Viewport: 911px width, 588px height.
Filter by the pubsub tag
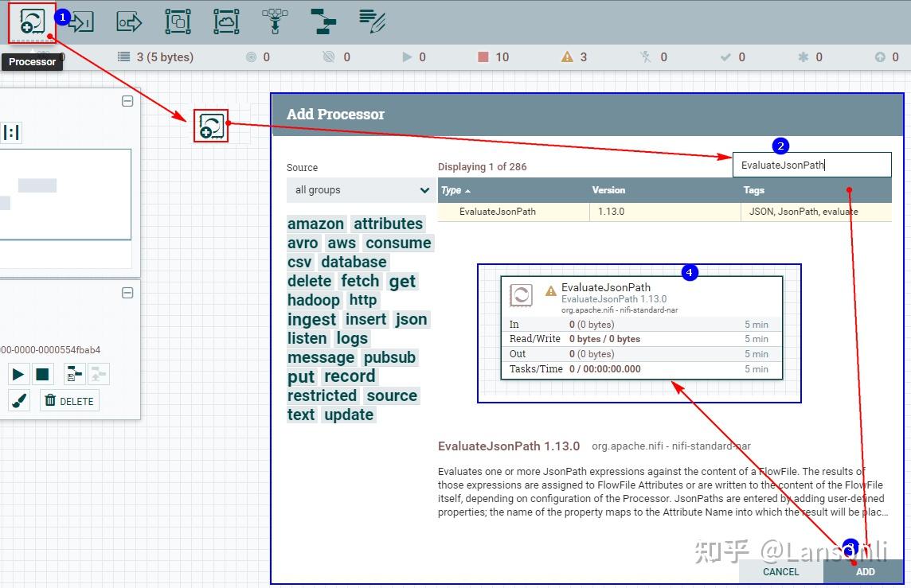pos(389,358)
